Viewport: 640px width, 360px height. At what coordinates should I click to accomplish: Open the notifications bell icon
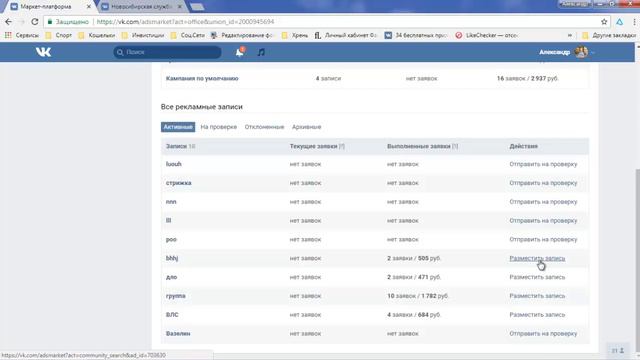(240, 52)
